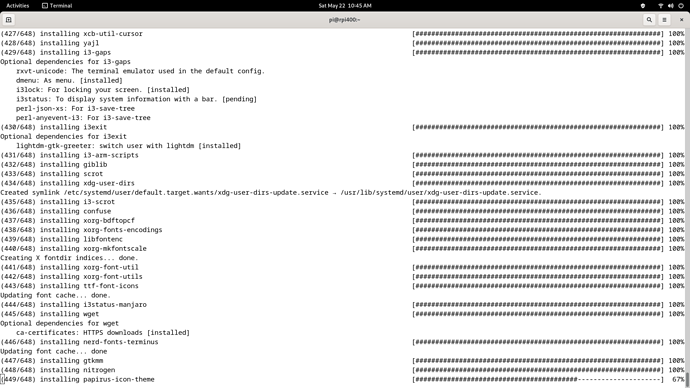Click the 'installing xcb-util-cursor' line
The width and height of the screenshot is (690, 388).
pos(71,34)
